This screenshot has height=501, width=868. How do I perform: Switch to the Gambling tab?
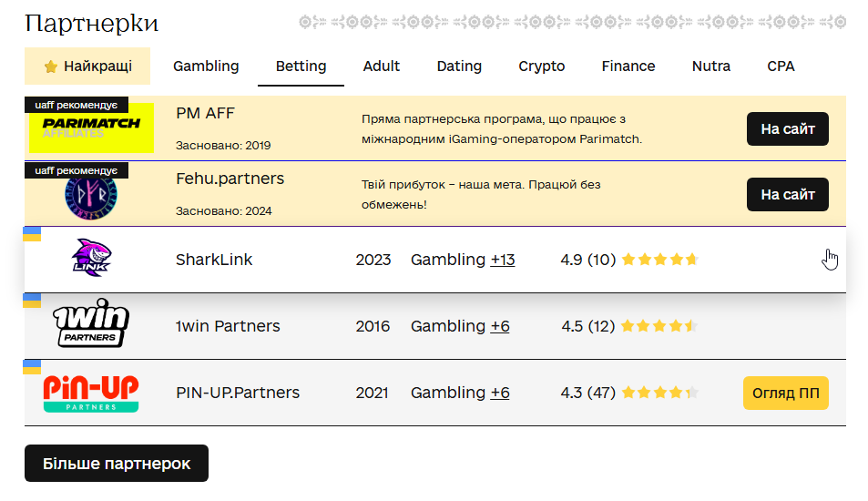pyautogui.click(x=206, y=66)
